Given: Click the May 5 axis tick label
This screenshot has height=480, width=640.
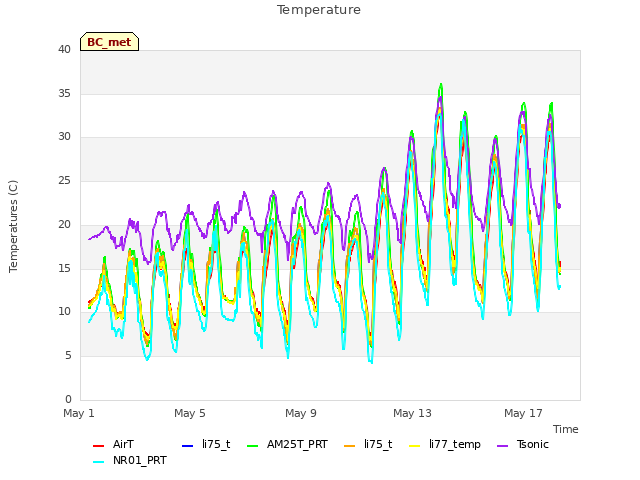Looking at the screenshot, I should tap(190, 413).
